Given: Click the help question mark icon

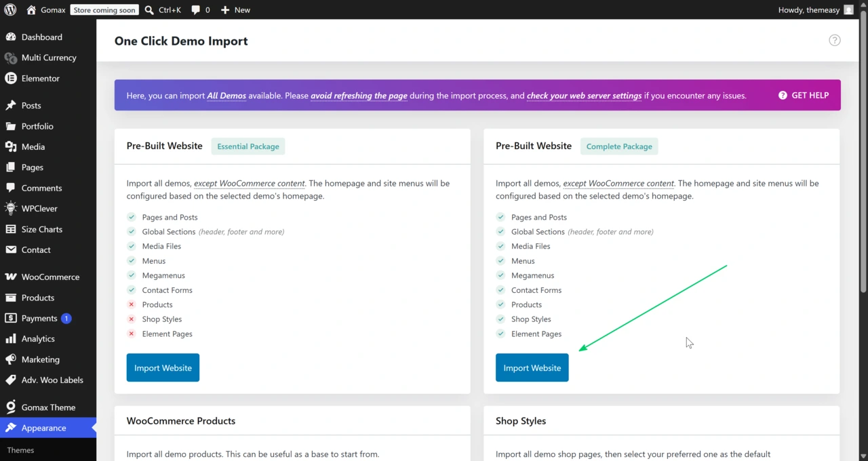Looking at the screenshot, I should click(835, 40).
